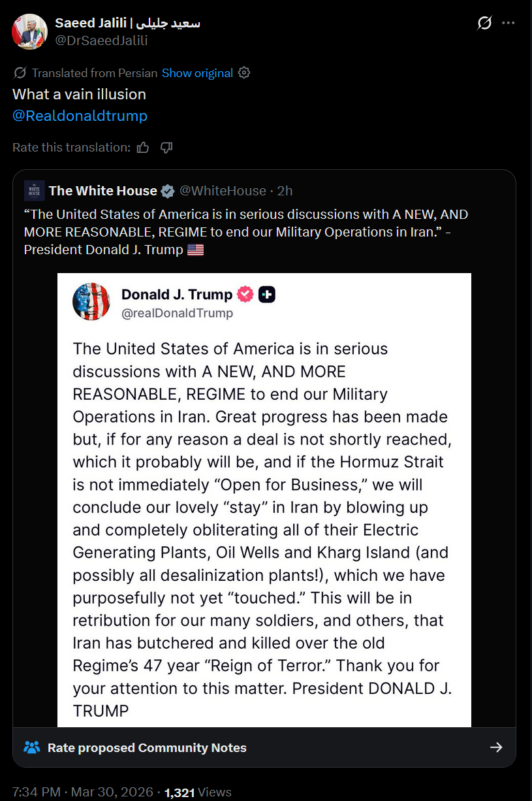Open translation settings gear icon
The width and height of the screenshot is (532, 801).
pyautogui.click(x=244, y=73)
